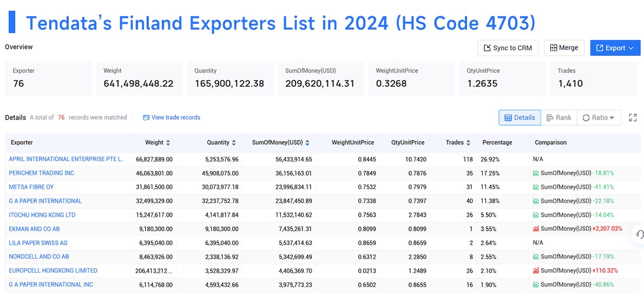The height and width of the screenshot is (299, 644).
Task: Open View trade records link
Action: click(172, 117)
